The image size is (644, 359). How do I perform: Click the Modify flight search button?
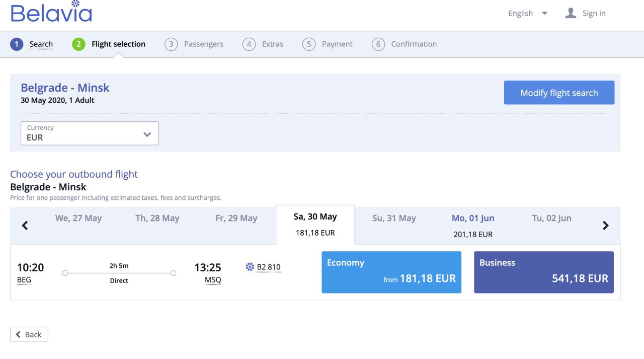[559, 93]
